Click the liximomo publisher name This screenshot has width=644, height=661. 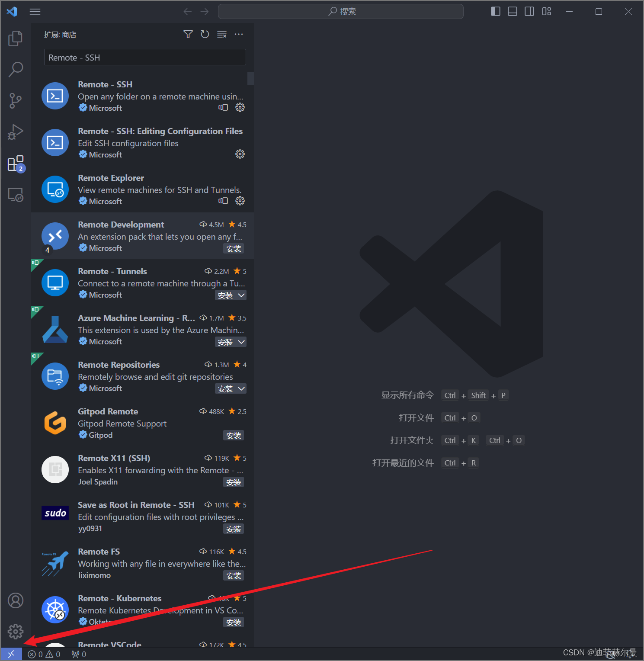(94, 575)
